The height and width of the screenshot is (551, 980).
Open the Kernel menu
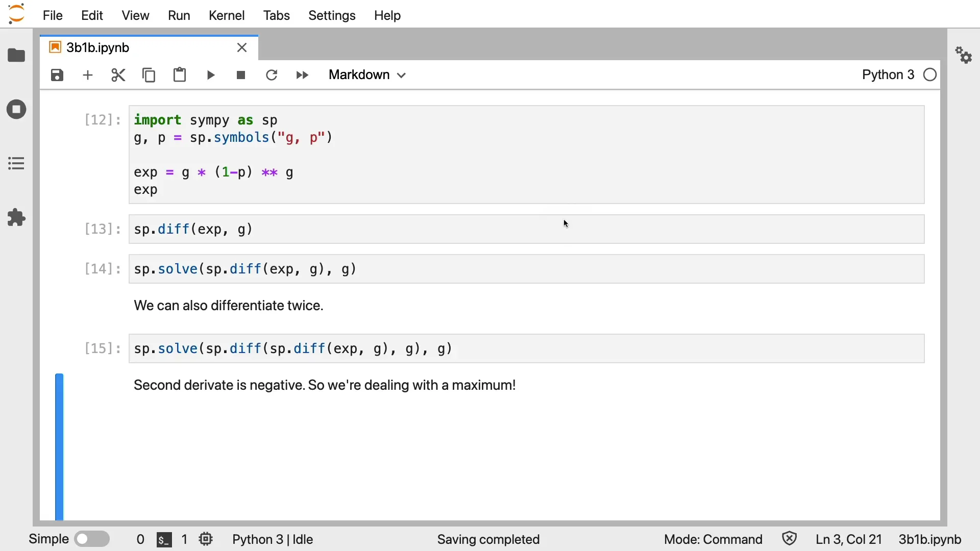click(x=227, y=15)
